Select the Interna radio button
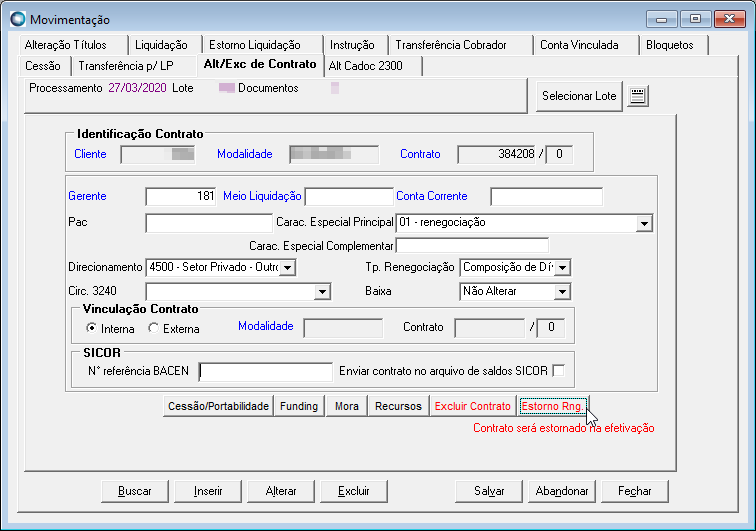756x531 pixels. [91, 328]
